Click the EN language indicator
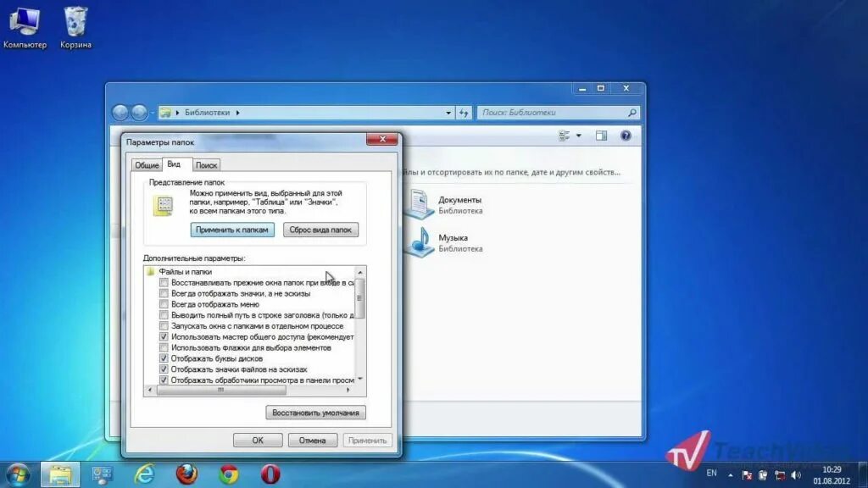Viewport: 868px width, 488px height. point(711,474)
